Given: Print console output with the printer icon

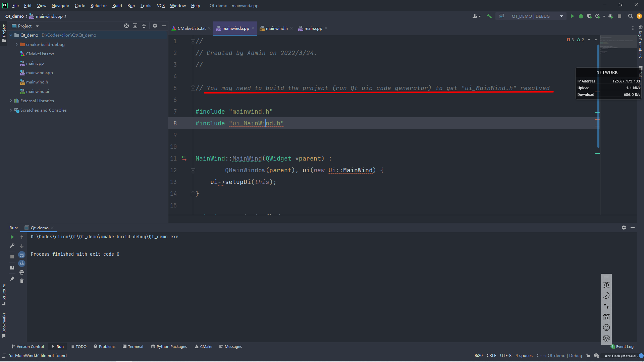Looking at the screenshot, I should [x=22, y=272].
